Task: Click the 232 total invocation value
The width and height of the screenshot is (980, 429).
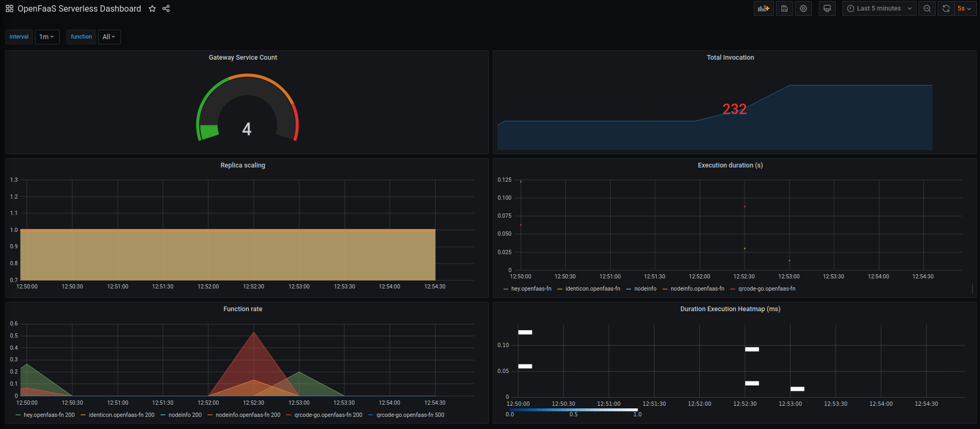Action: (734, 109)
